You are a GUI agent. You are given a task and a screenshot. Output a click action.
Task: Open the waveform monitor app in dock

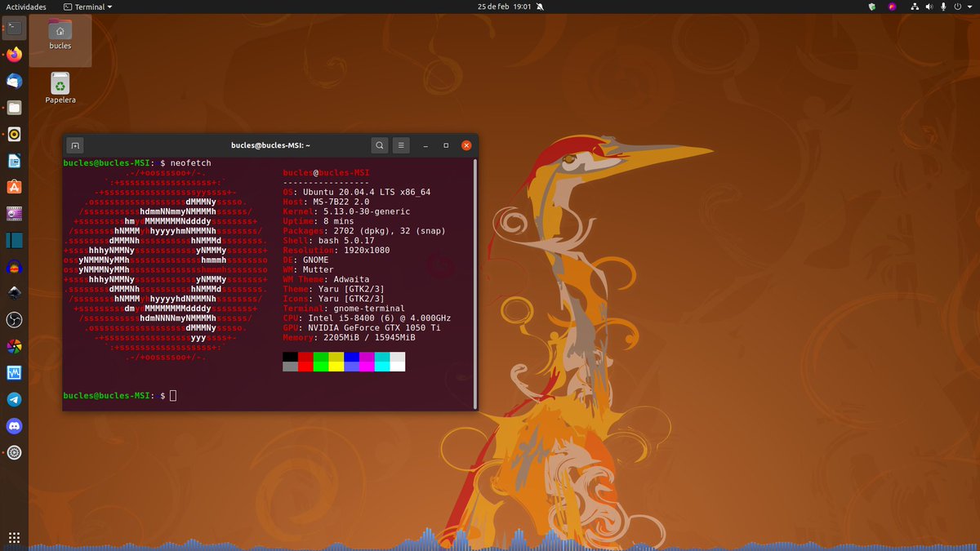click(x=15, y=373)
